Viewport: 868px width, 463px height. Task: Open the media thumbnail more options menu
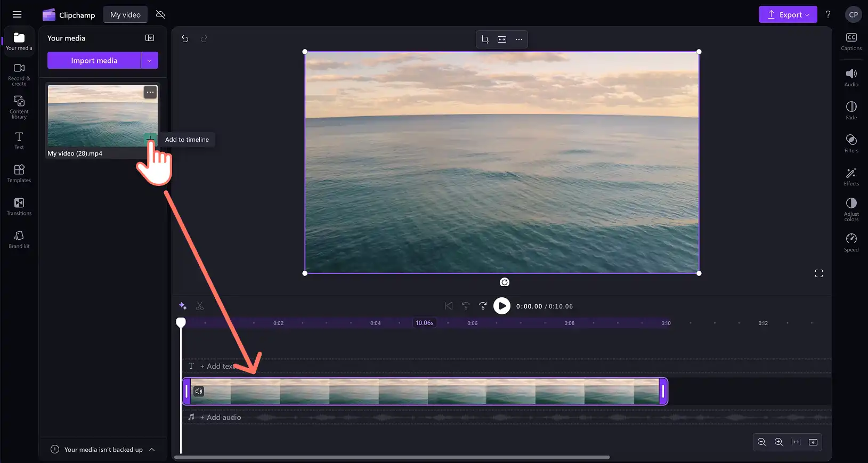click(150, 92)
